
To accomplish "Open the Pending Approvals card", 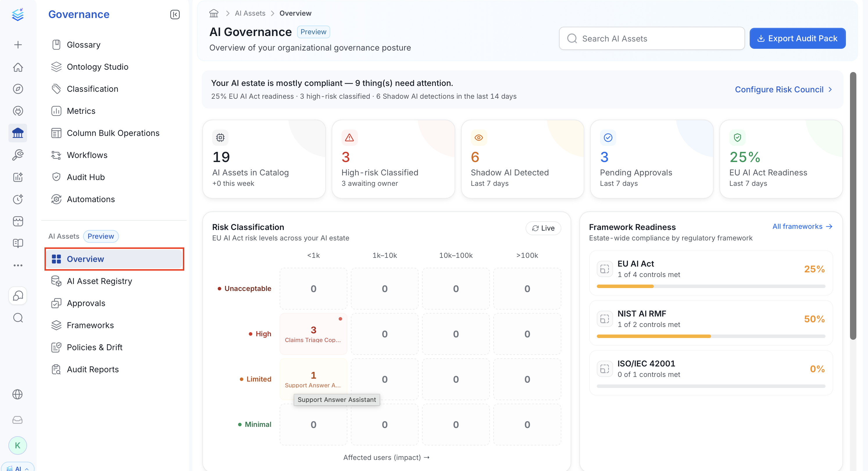I will pyautogui.click(x=651, y=159).
